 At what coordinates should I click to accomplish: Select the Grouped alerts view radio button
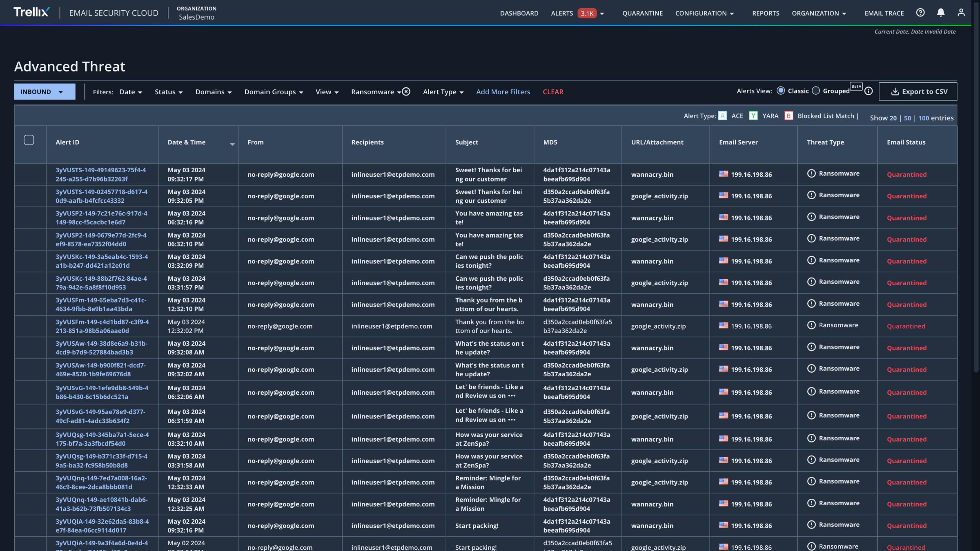pyautogui.click(x=815, y=91)
